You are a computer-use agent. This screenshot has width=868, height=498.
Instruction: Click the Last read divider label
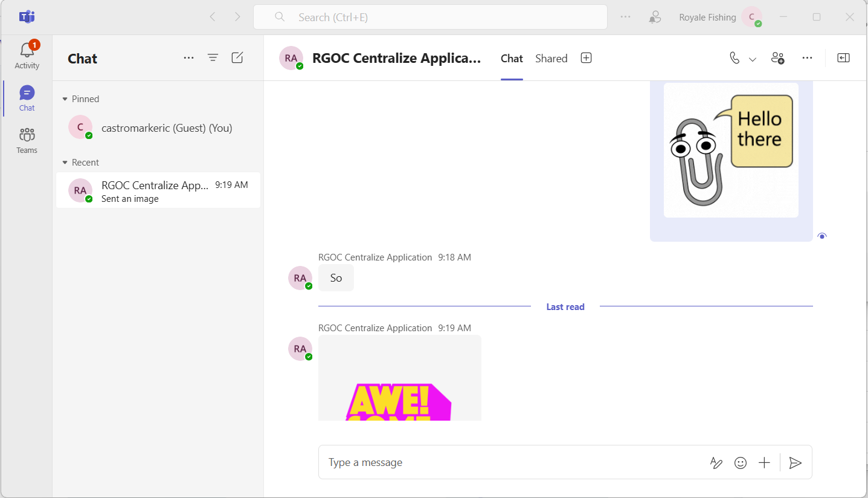coord(565,307)
